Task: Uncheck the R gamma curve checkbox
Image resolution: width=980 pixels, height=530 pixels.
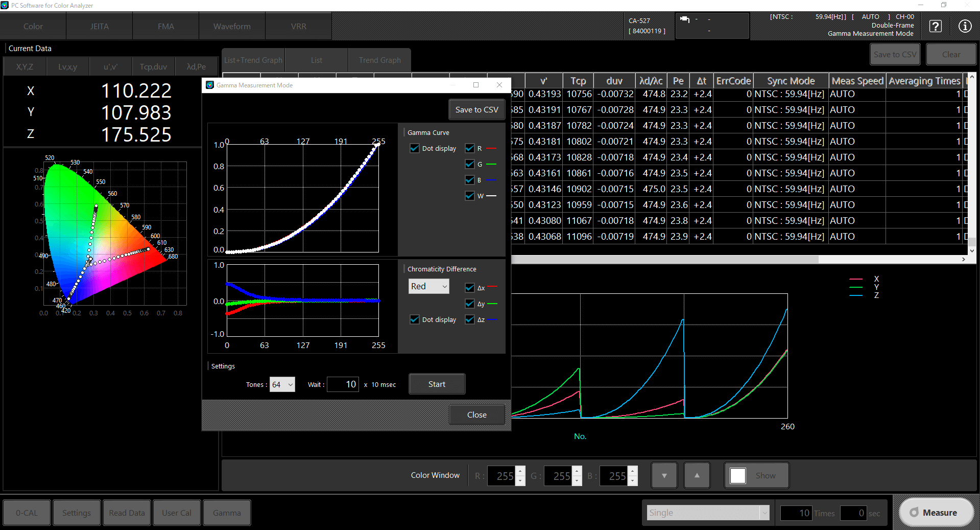Action: (x=470, y=148)
